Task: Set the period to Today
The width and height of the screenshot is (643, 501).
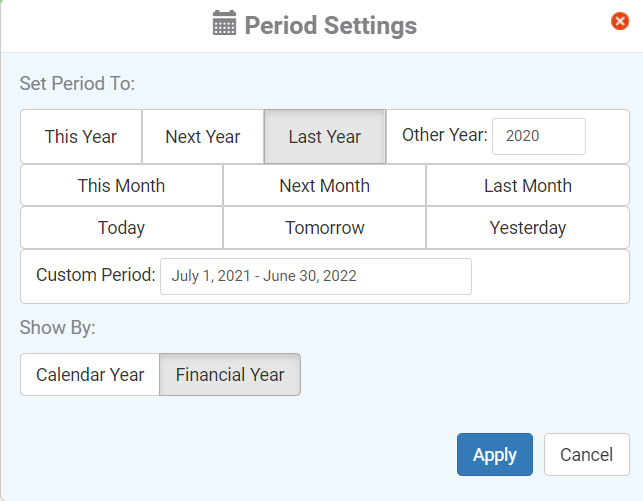Action: point(121,228)
